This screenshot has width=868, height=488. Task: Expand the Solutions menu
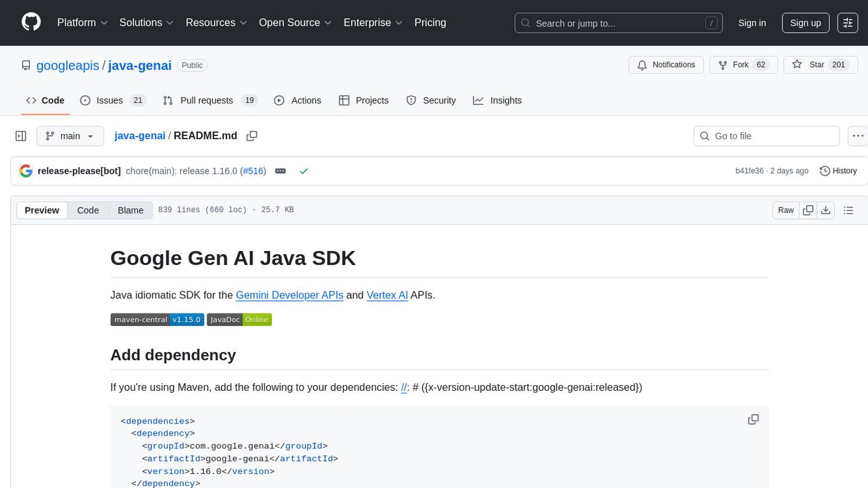(147, 22)
